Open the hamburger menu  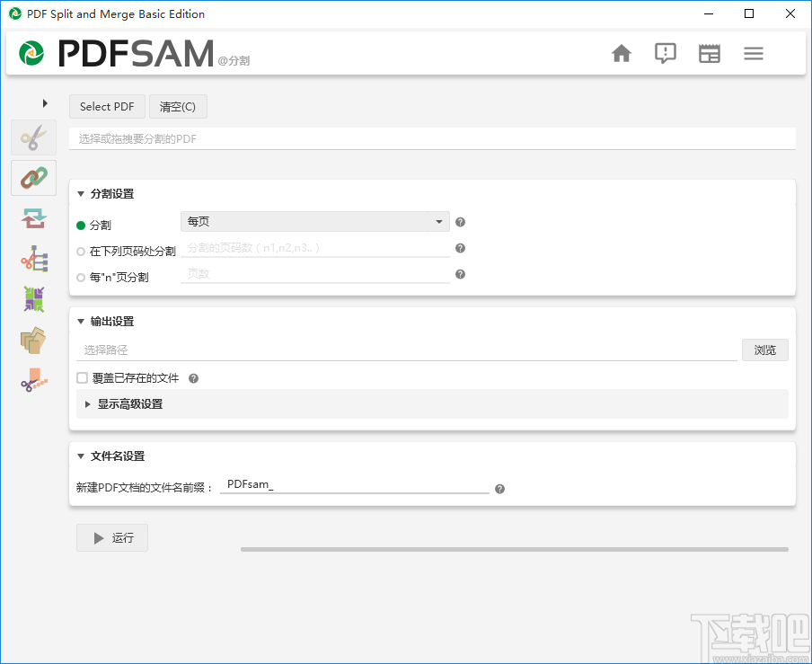pyautogui.click(x=753, y=53)
